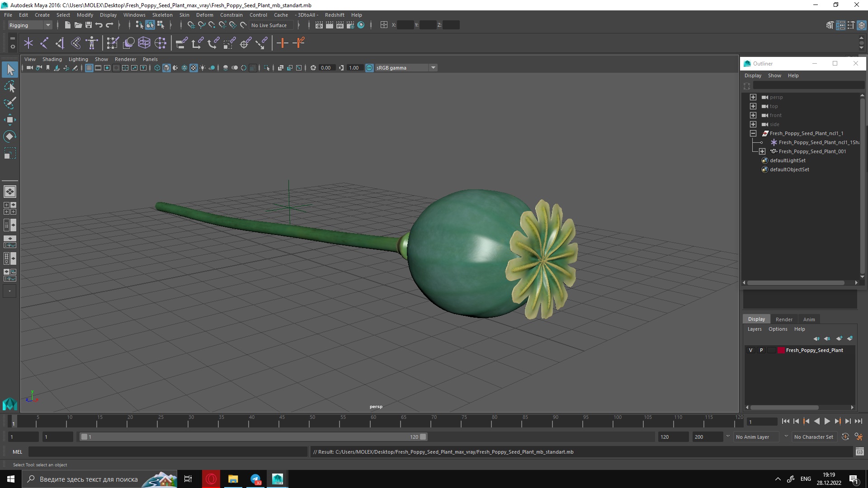Open the viewport Shading menu
868x488 pixels.
click(x=52, y=59)
